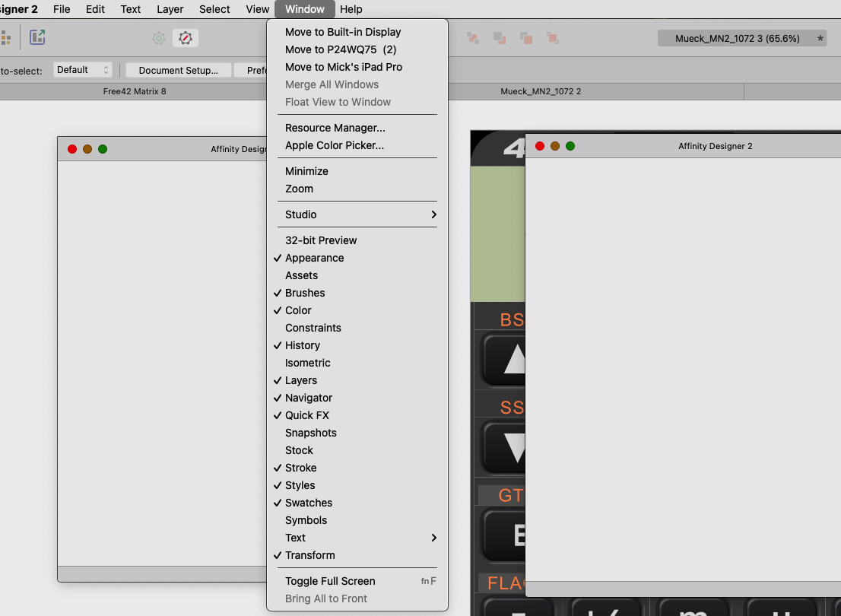This screenshot has height=616, width=841.
Task: Click the grey square with small red corner icon
Action: (x=500, y=37)
